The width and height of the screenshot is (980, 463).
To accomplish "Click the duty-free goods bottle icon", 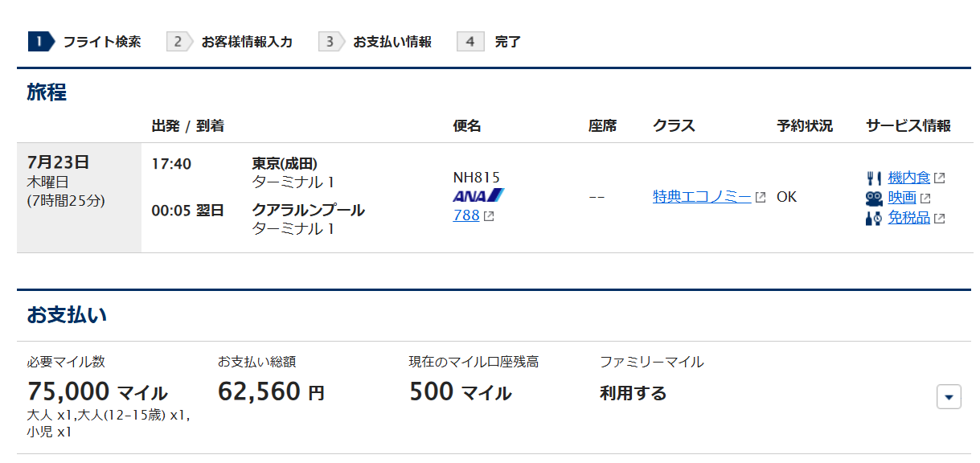I will point(874,218).
